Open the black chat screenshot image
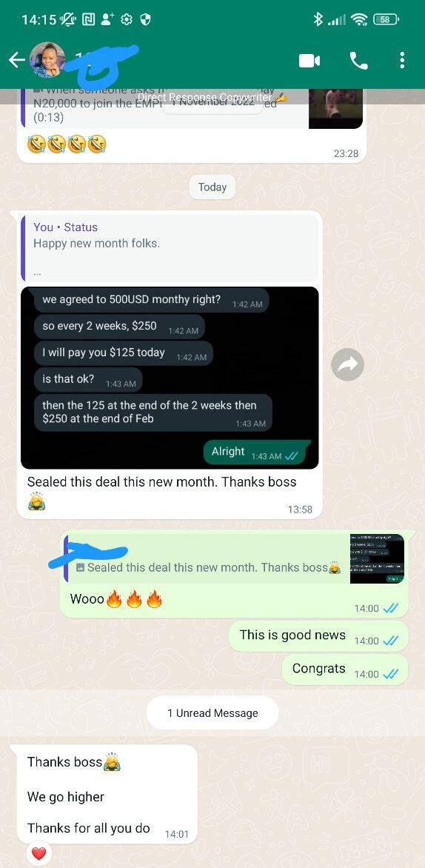The image size is (425, 868). 170,378
